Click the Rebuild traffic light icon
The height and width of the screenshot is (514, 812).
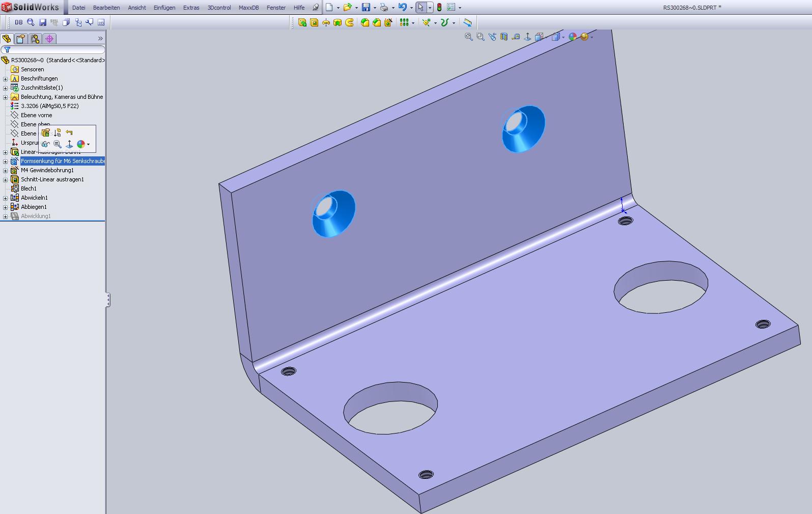(439, 8)
